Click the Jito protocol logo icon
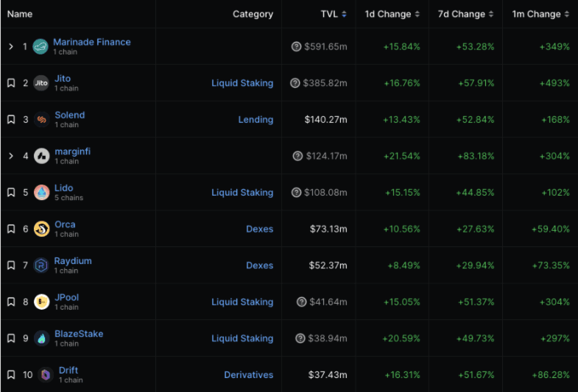 (x=41, y=83)
